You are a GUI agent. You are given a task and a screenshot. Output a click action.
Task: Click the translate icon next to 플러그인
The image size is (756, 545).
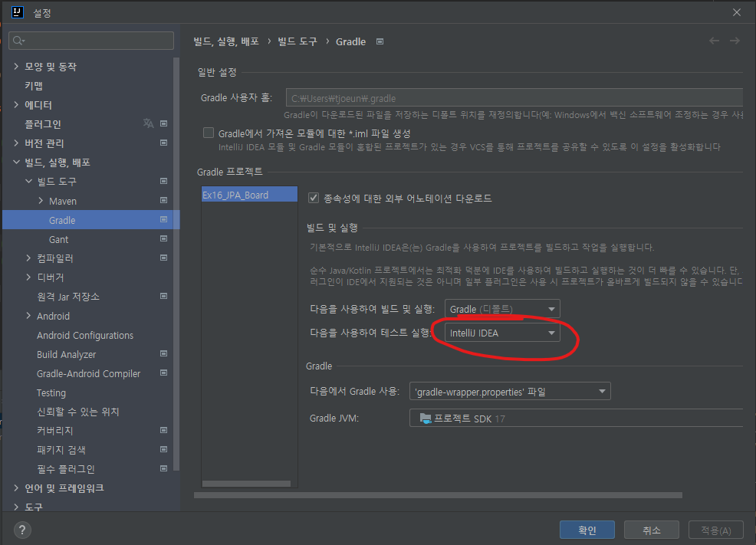coord(149,123)
